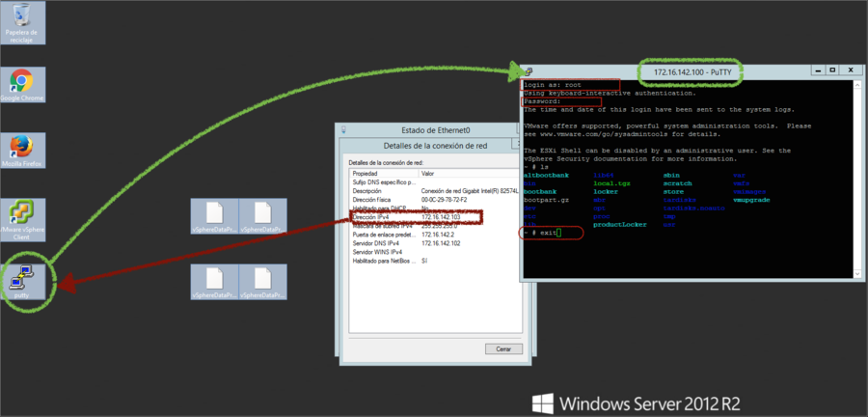Image resolution: width=868 pixels, height=417 pixels.
Task: Click the Estado de Ethernet0 title icon
Action: 343,129
